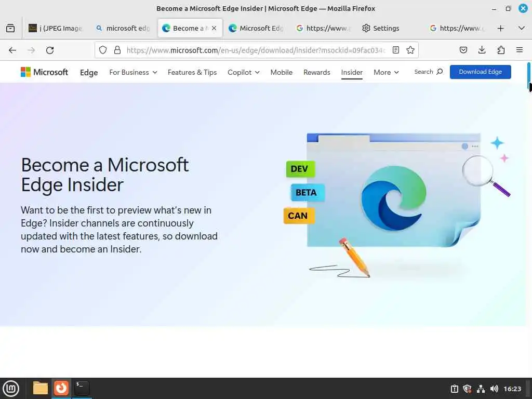Click the volume speaker tray icon
532x399 pixels.
tap(495, 389)
